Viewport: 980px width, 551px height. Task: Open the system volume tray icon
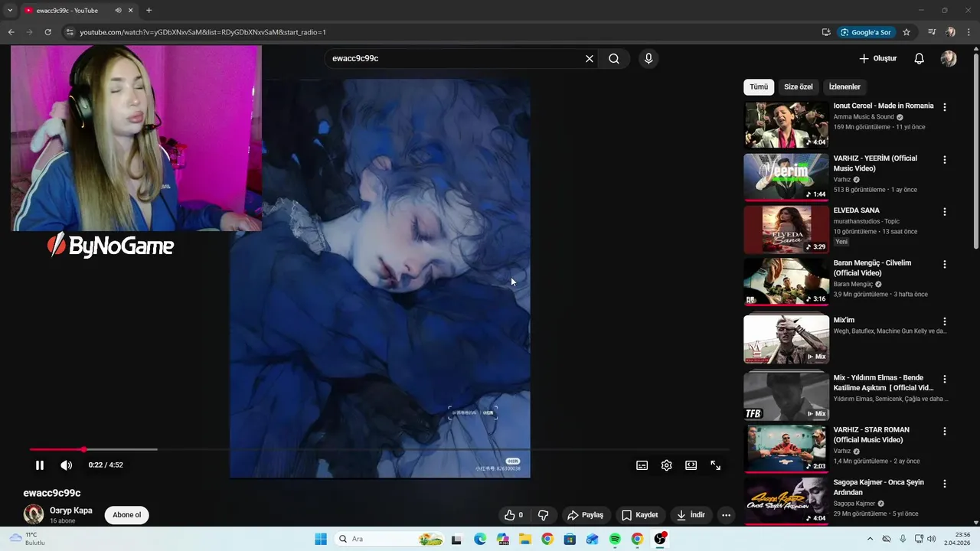coord(931,539)
